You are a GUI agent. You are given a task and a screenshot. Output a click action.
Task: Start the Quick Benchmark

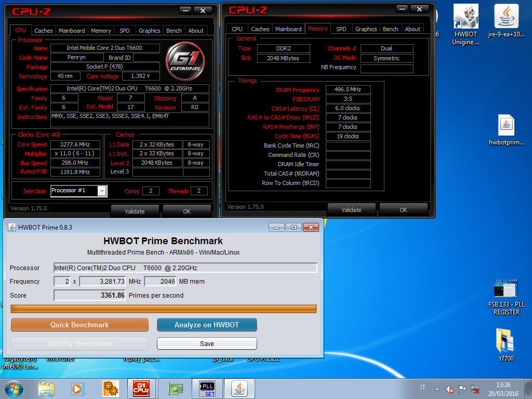pyautogui.click(x=79, y=325)
